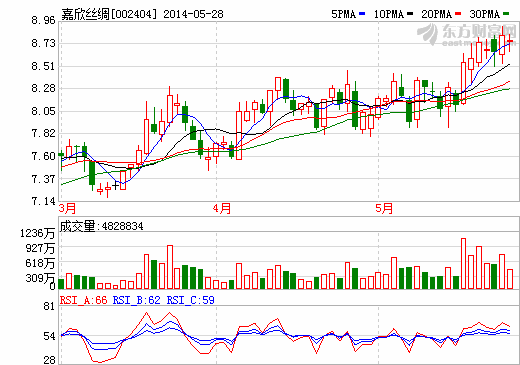
Task: Click the 618万 volume axis label
Action: click(40, 264)
